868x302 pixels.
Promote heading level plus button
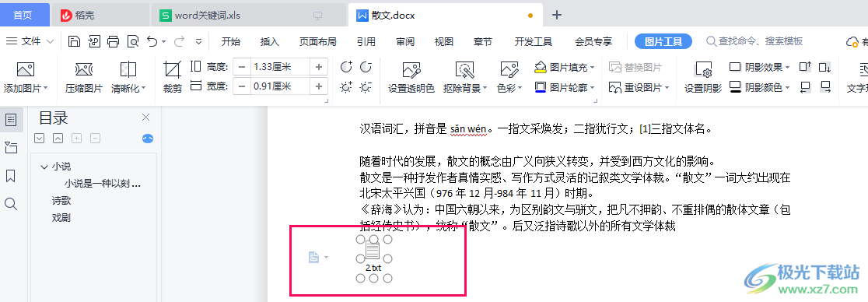point(77,138)
